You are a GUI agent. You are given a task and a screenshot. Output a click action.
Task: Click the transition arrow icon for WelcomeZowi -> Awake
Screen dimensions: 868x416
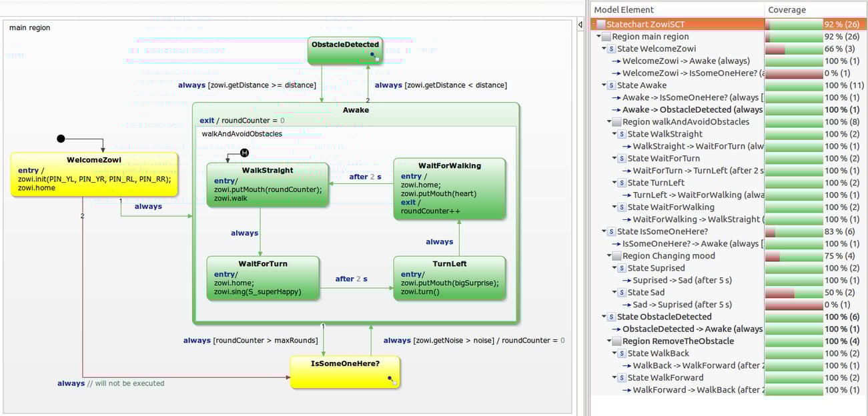(x=615, y=61)
